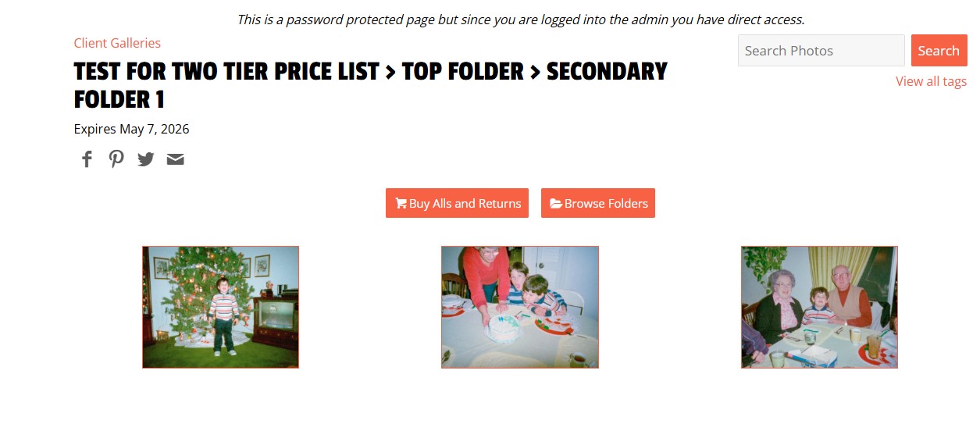
Task: Focus the Search Photos field
Action: tap(821, 50)
